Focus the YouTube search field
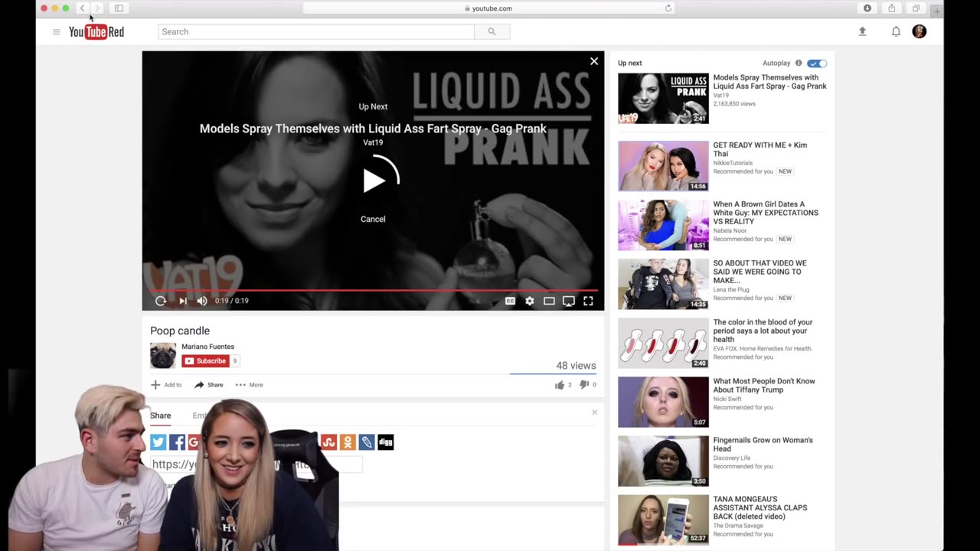The height and width of the screenshot is (551, 980). 316,31
